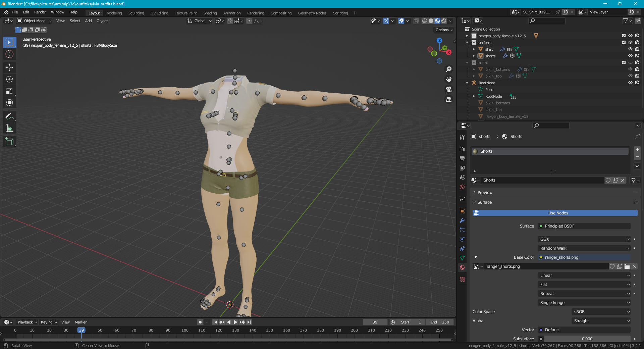
Task: Select the Measure tool
Action: (x=9, y=128)
